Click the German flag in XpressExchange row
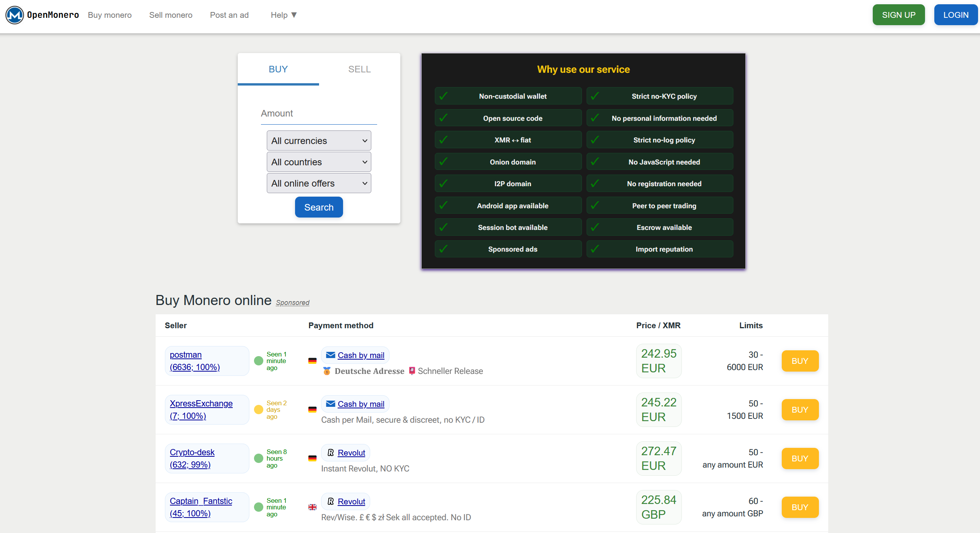Viewport: 980px width, 533px height. click(312, 410)
